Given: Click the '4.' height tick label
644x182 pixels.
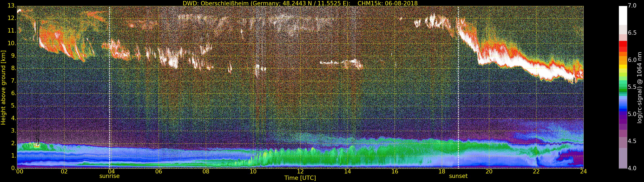Looking at the screenshot, I should [x=14, y=118].
